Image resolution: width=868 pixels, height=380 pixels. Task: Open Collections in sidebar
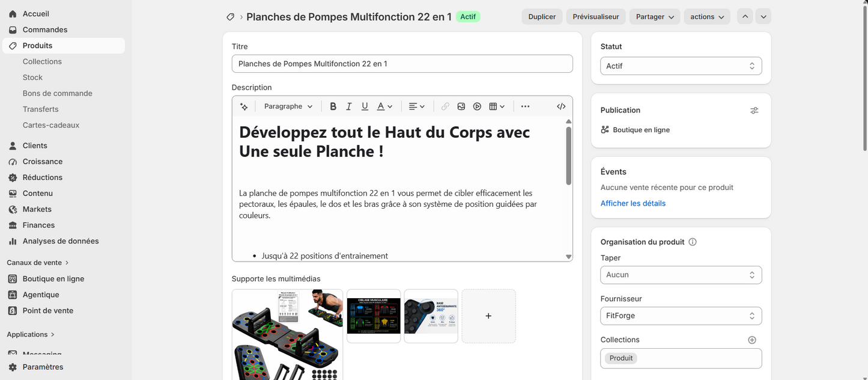point(42,61)
